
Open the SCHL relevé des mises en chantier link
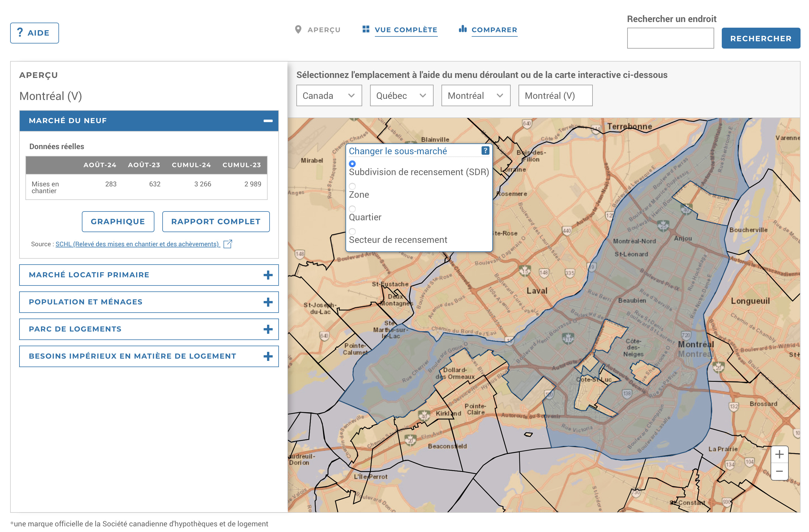point(137,244)
